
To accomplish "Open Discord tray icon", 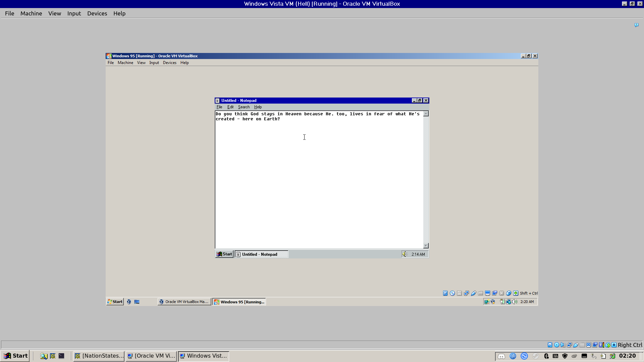I will pyautogui.click(x=501, y=356).
